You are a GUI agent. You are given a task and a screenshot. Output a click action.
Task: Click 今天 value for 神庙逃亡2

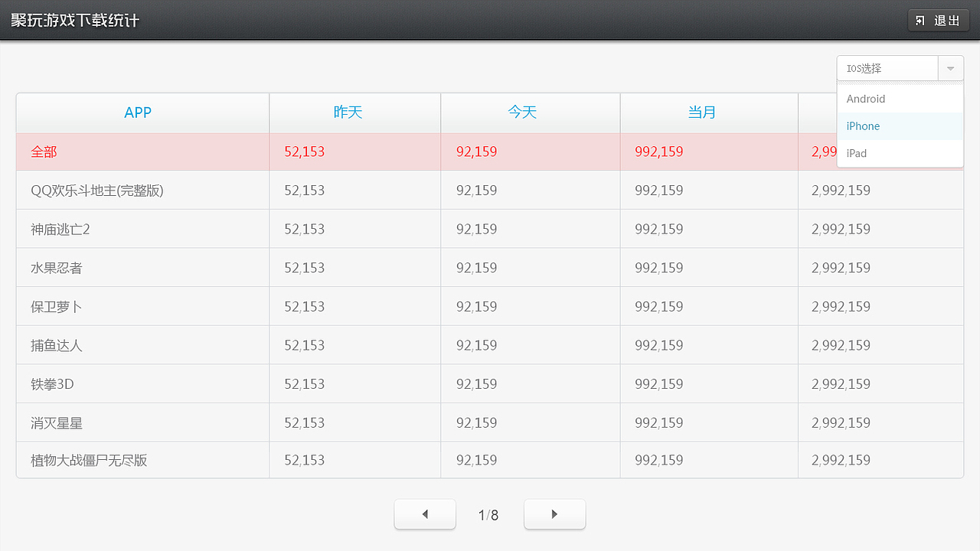tap(476, 229)
